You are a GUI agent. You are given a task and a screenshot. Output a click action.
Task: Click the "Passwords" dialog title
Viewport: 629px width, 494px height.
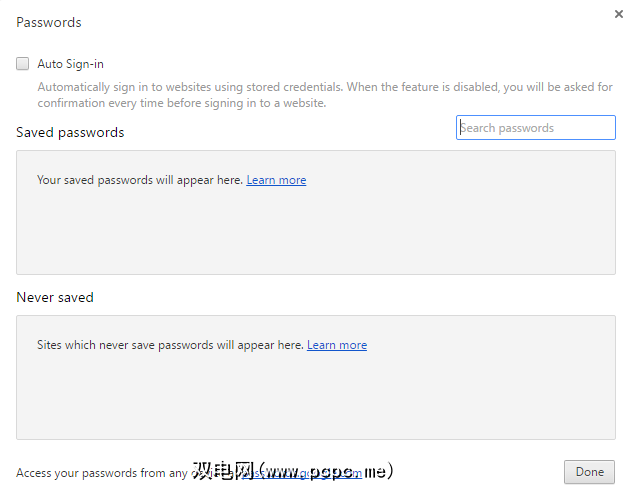pos(49,22)
